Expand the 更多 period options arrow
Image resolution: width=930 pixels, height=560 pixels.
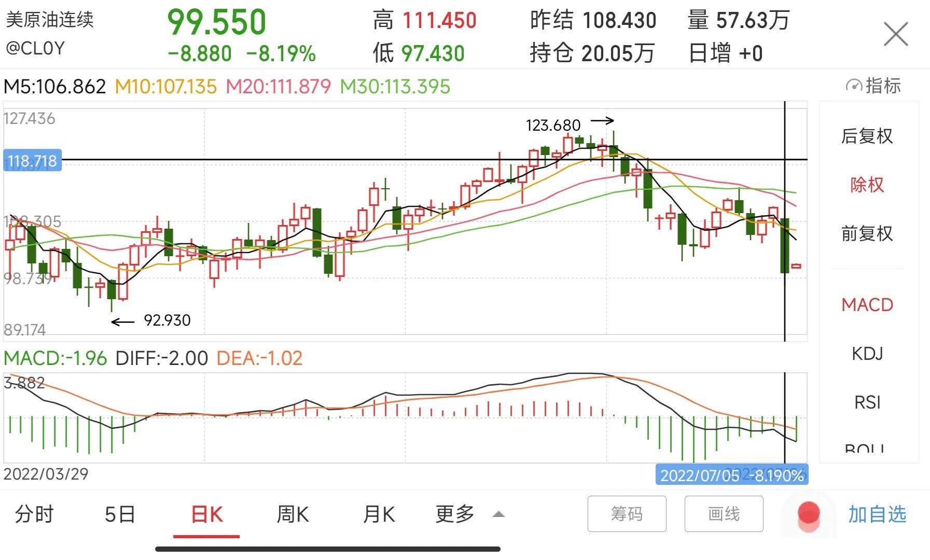tap(498, 514)
